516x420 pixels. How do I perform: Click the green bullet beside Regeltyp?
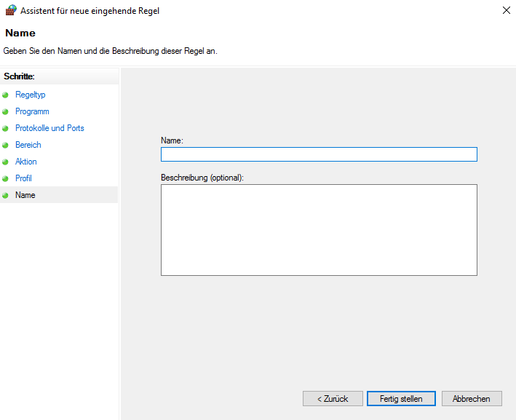pyautogui.click(x=5, y=95)
